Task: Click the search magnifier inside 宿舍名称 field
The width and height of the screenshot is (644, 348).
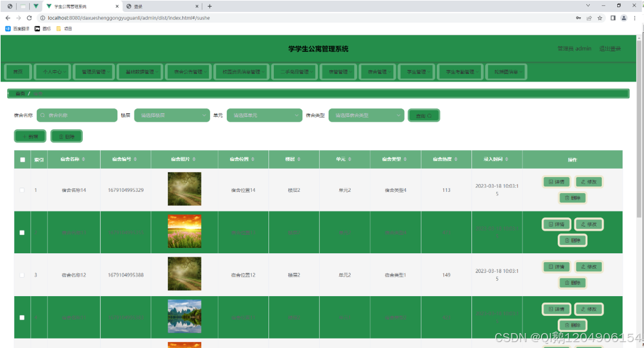Action: tap(41, 115)
